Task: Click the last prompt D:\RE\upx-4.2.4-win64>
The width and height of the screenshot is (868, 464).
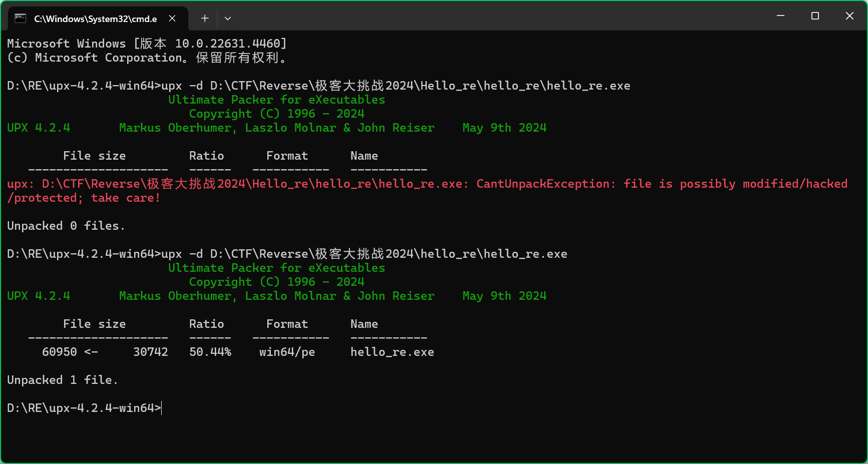Action: [84, 408]
